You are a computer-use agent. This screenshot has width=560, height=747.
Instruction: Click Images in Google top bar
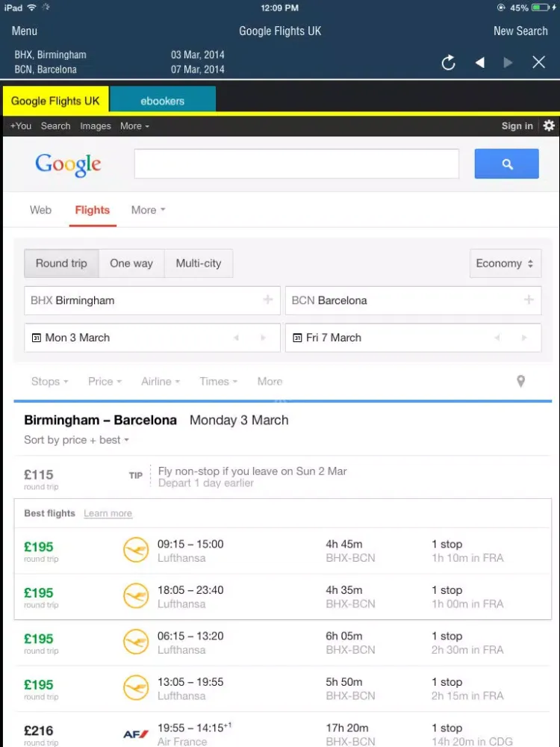click(x=96, y=125)
